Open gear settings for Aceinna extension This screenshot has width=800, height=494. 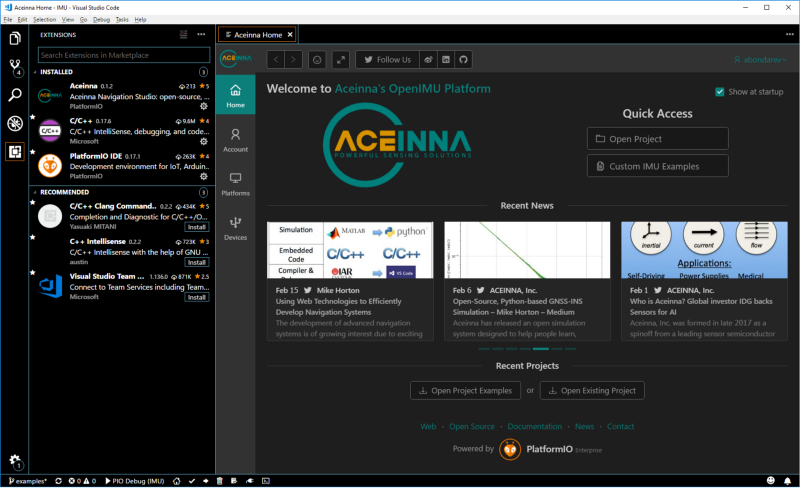(204, 106)
